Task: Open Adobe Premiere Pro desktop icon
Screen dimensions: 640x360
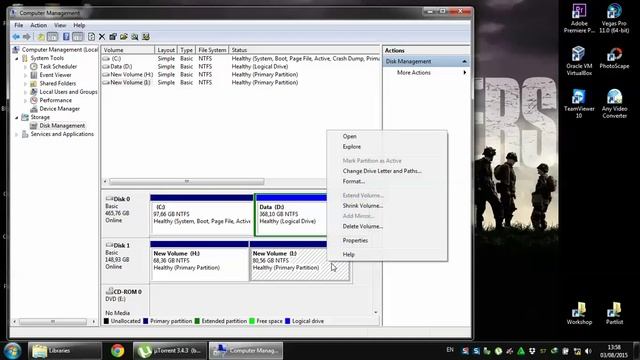Action: click(x=579, y=18)
